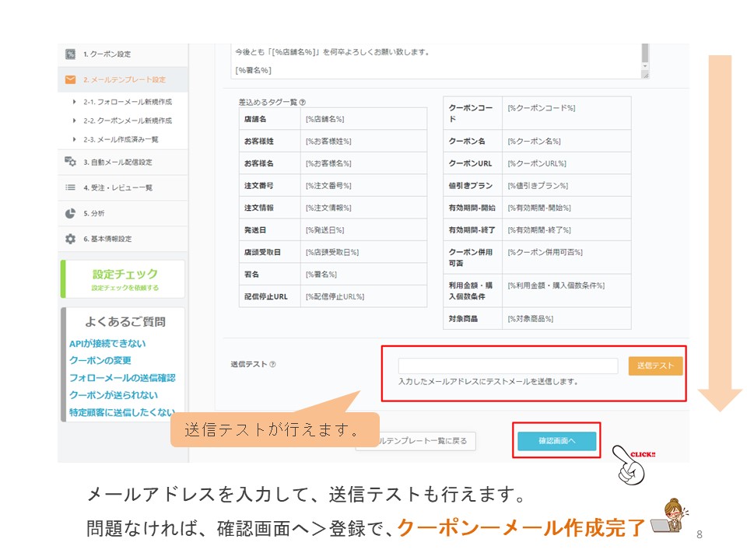This screenshot has width=747, height=560.
Task: Select 3. 自動メール配信設定 menu
Action: [x=117, y=162]
